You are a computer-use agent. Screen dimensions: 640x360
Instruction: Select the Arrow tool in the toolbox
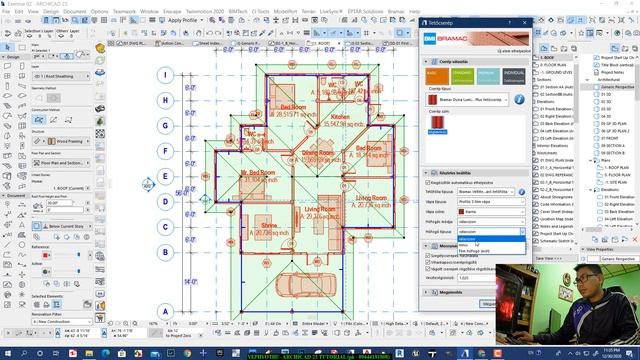point(7,47)
